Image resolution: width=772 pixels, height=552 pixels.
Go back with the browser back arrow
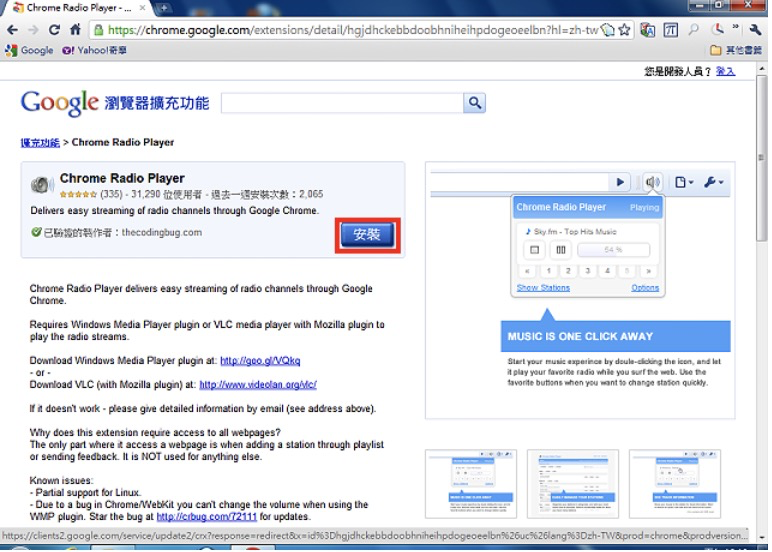coord(12,30)
